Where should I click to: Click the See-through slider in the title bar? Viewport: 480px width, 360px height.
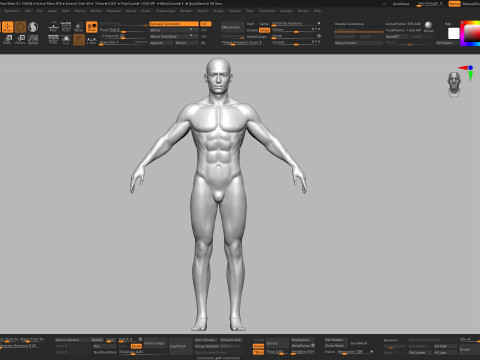[431, 4]
